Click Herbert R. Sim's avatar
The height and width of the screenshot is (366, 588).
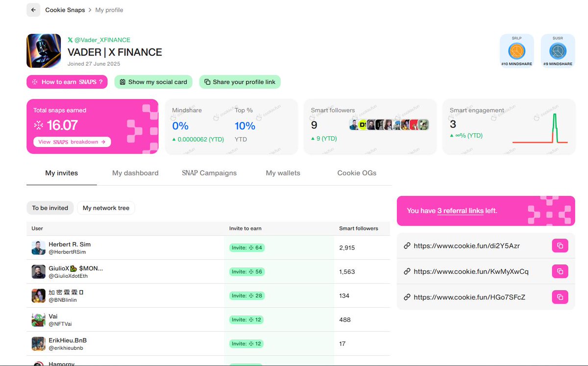coord(39,248)
